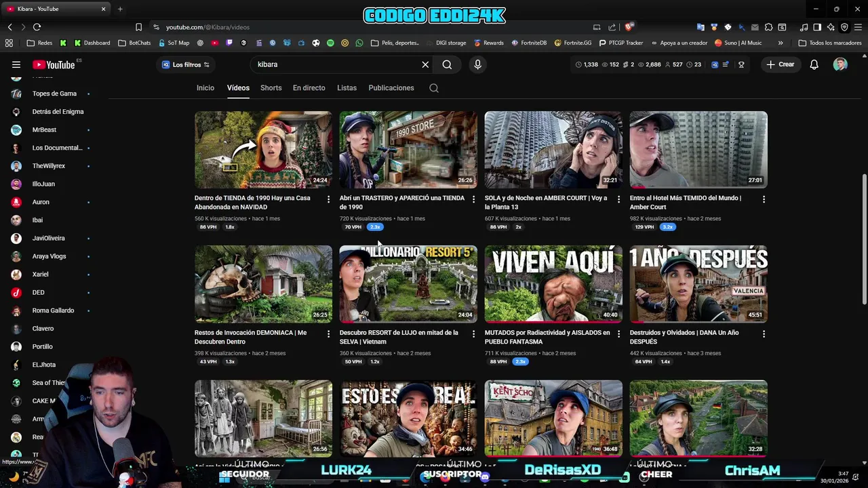Open the Twitch bookmark icon
The image size is (868, 488).
(229, 43)
